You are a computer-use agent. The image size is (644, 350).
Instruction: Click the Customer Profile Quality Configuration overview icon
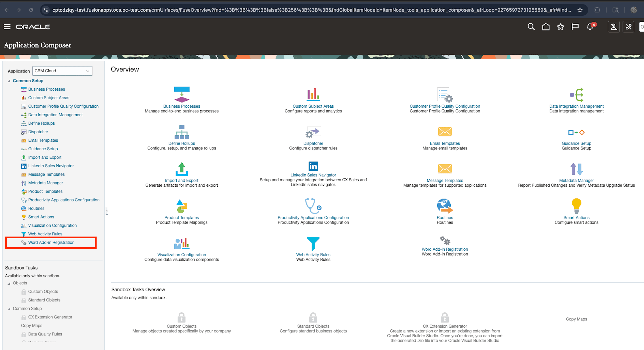coord(445,95)
